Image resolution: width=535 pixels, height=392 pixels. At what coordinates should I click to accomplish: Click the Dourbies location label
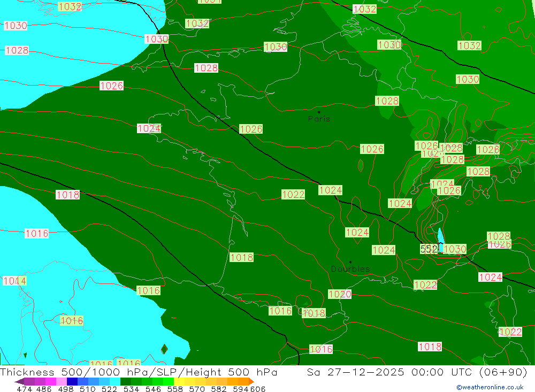(x=350, y=269)
